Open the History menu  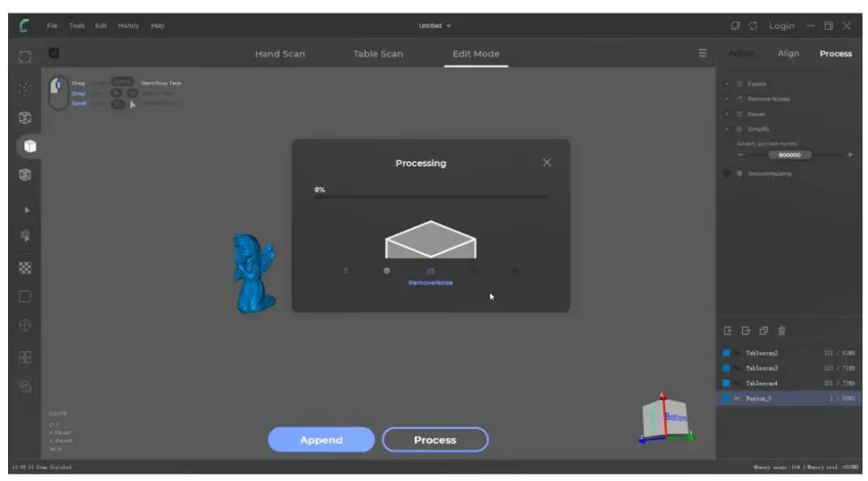(x=128, y=26)
